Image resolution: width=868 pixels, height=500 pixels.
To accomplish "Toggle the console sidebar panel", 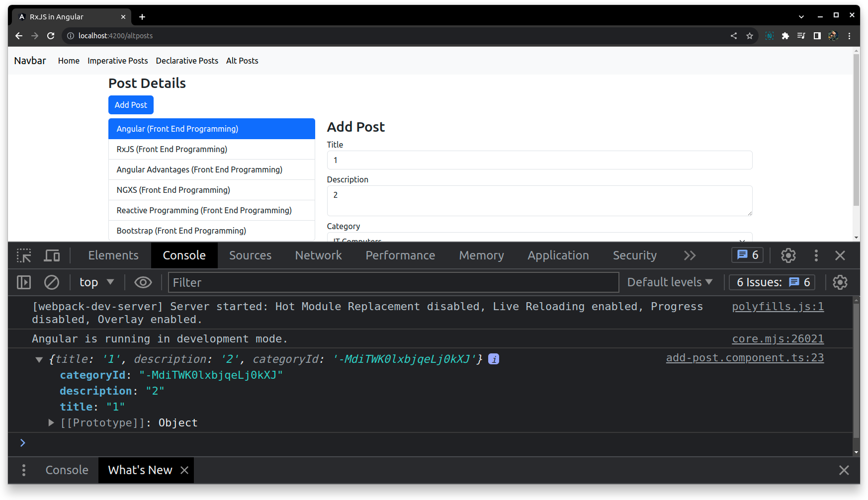I will [x=23, y=282].
